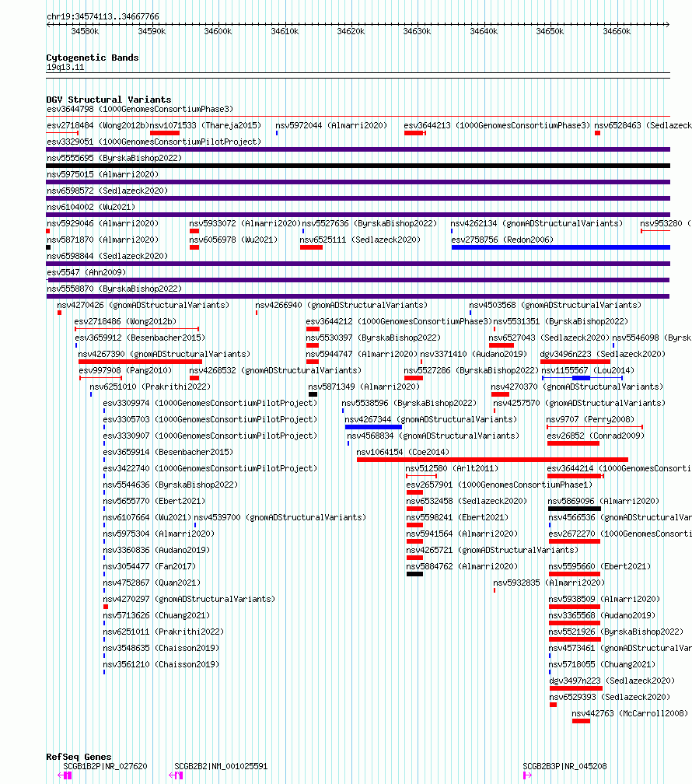
Task: Select the esv26852 (Conrad2009) red bar
Action: tap(574, 443)
